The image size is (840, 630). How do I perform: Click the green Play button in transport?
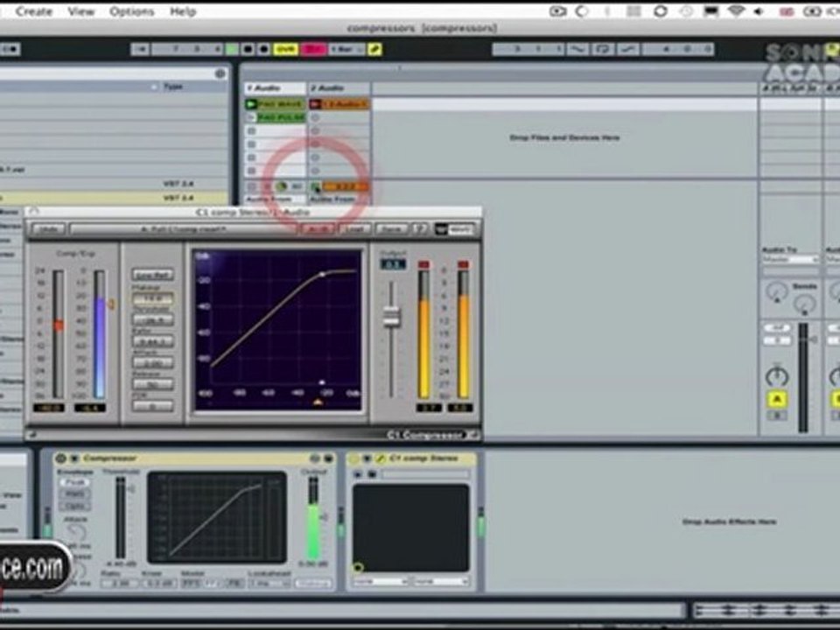pyautogui.click(x=232, y=49)
